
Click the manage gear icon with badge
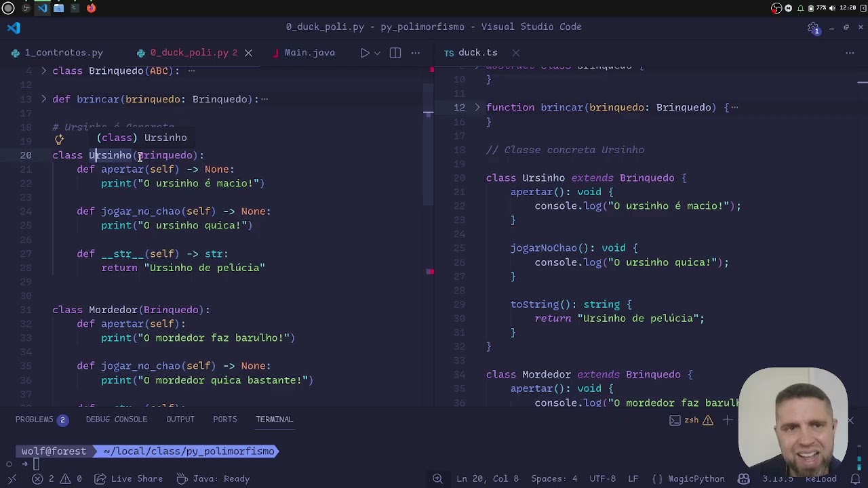tap(814, 28)
